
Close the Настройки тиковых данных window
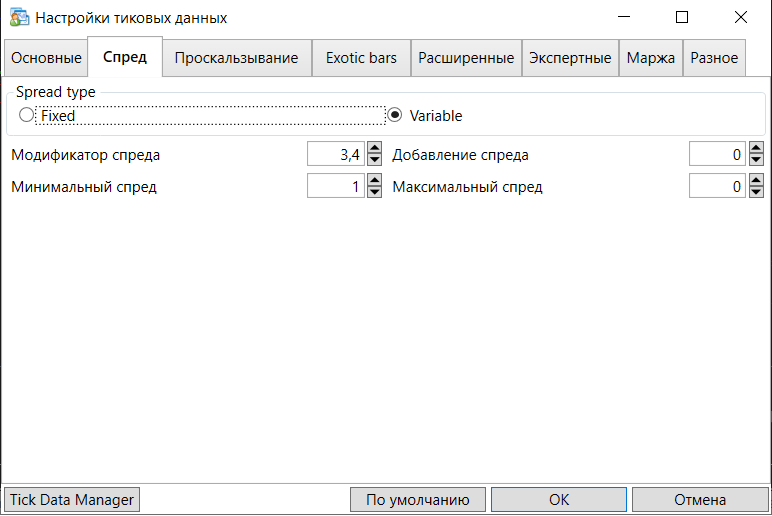(x=740, y=17)
